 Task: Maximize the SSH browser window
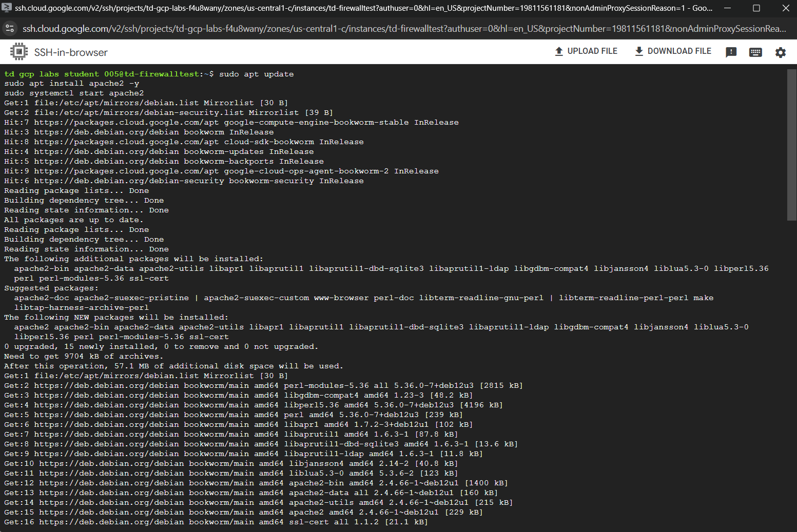point(756,8)
